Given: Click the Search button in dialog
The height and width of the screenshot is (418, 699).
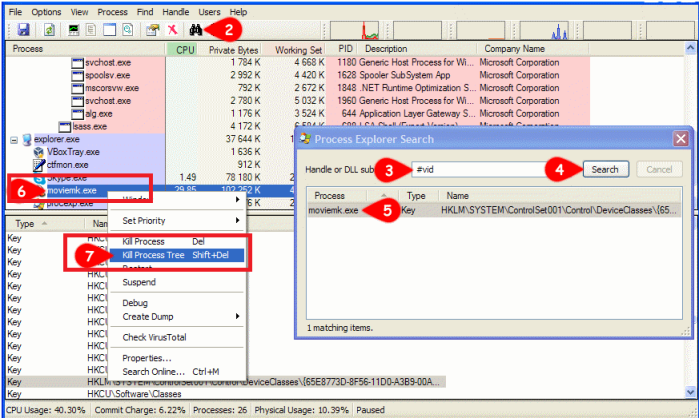Looking at the screenshot, I should (605, 169).
